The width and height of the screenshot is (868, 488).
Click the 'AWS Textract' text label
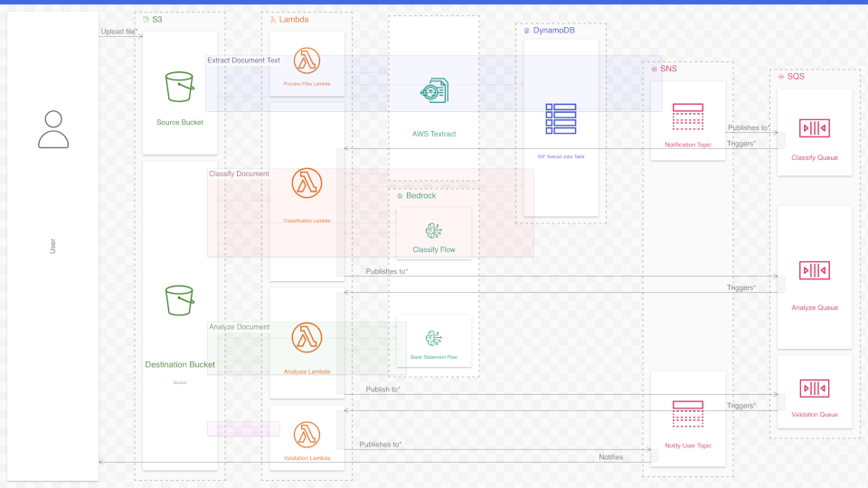coord(434,134)
